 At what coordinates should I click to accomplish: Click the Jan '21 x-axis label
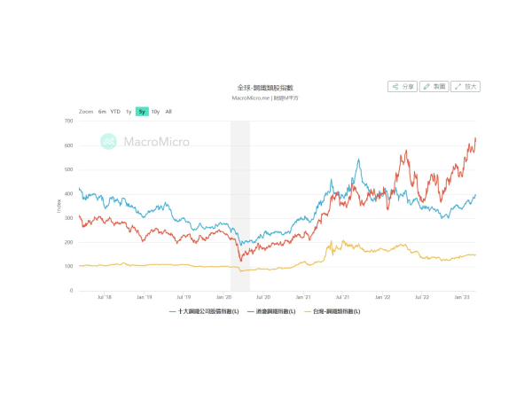(x=302, y=298)
